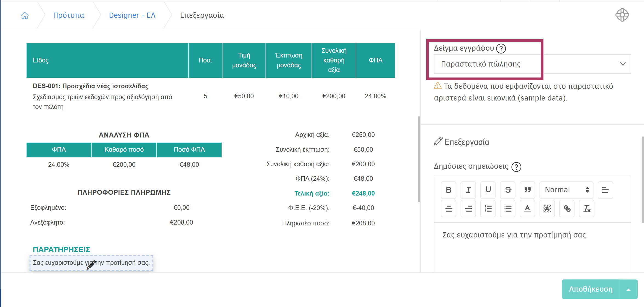Apply strikethrough formatting
The height and width of the screenshot is (307, 644).
tap(508, 190)
